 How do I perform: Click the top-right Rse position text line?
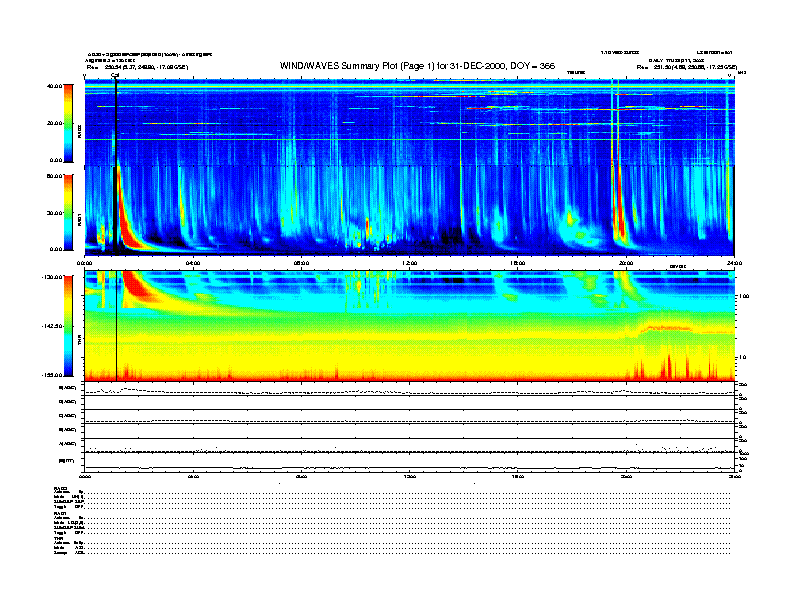click(x=687, y=67)
